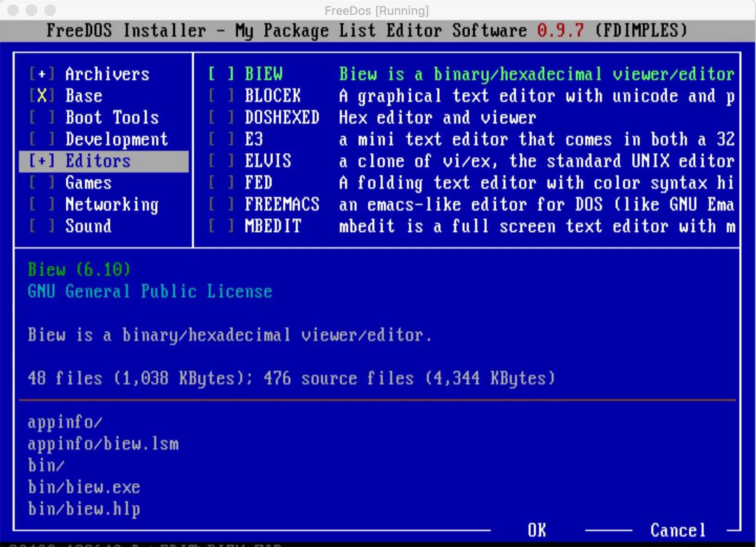Check the BIEW package checkbox
This screenshot has height=547, width=756.
[x=221, y=74]
